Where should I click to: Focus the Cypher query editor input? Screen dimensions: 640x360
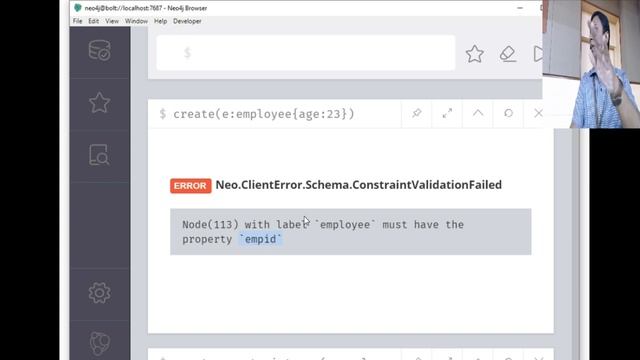306,53
